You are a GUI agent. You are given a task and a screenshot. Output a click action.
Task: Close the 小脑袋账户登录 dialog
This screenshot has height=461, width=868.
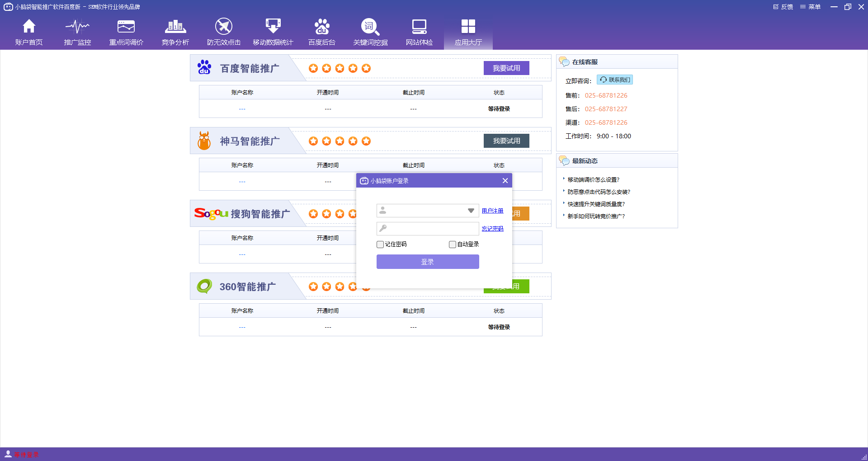coord(505,180)
